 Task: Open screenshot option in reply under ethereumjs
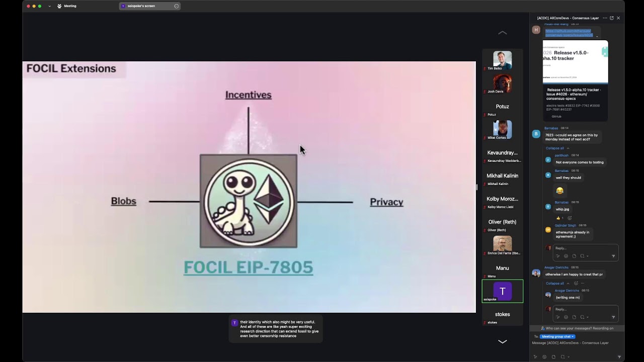(583, 256)
